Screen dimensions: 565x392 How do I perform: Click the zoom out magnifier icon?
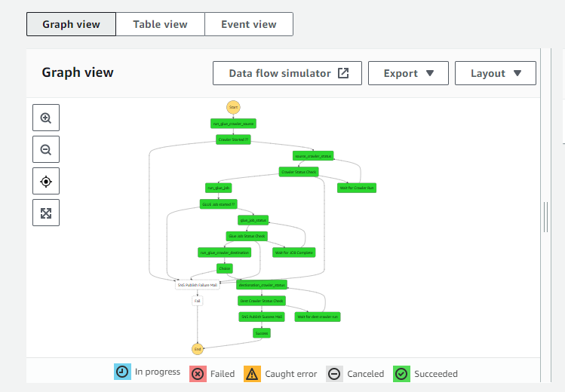[46, 150]
